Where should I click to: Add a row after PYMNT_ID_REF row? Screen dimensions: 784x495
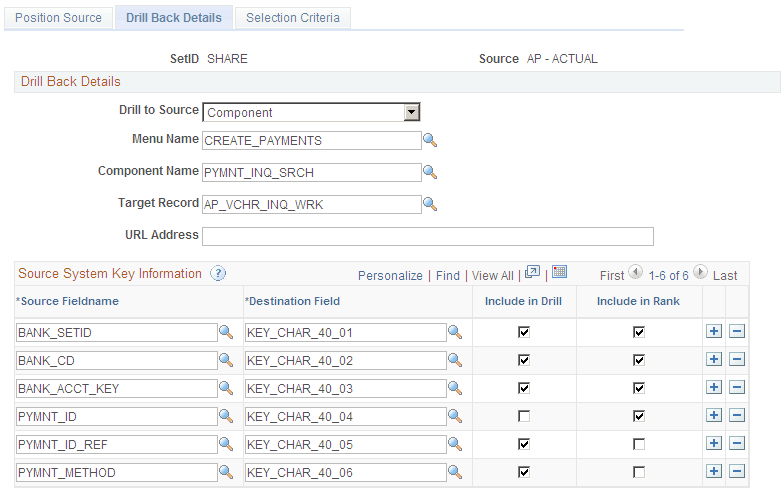(x=714, y=443)
